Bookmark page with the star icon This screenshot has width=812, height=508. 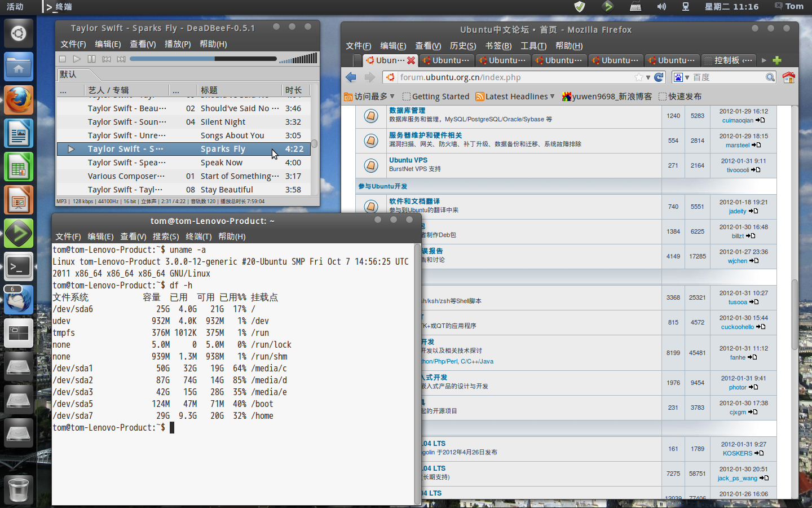pyautogui.click(x=638, y=77)
